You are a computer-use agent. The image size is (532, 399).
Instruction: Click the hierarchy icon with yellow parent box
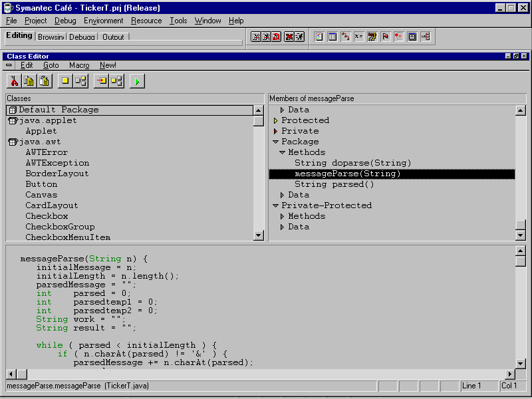(x=117, y=81)
